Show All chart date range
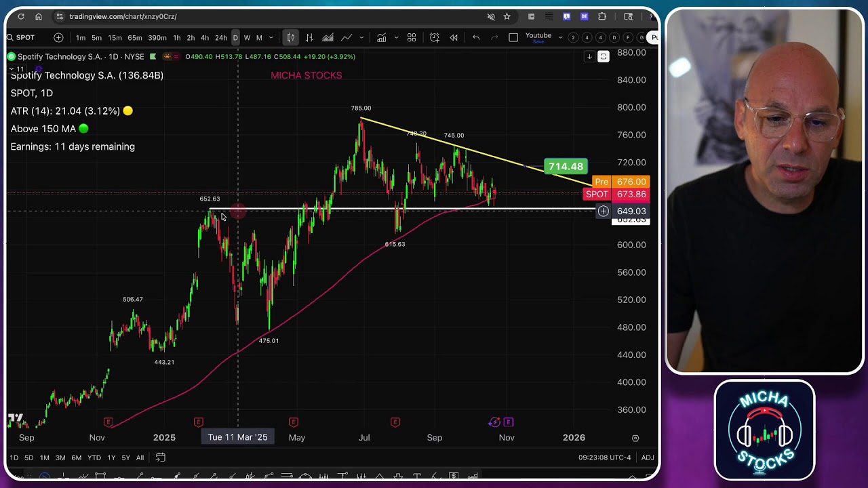The width and height of the screenshot is (868, 488). (140, 458)
